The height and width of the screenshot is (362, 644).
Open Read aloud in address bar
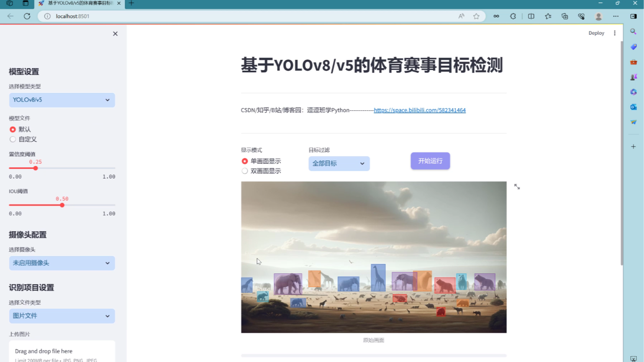click(x=461, y=16)
